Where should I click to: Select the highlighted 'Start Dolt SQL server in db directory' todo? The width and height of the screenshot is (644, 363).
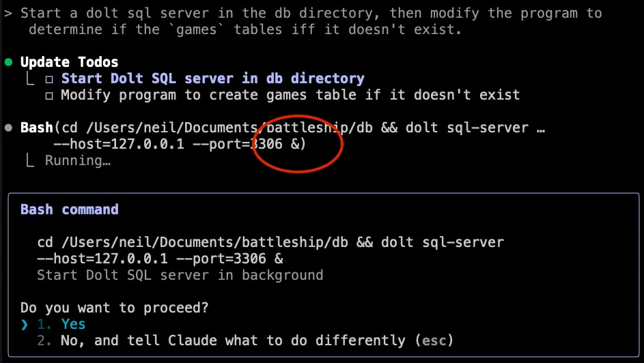[x=212, y=78]
